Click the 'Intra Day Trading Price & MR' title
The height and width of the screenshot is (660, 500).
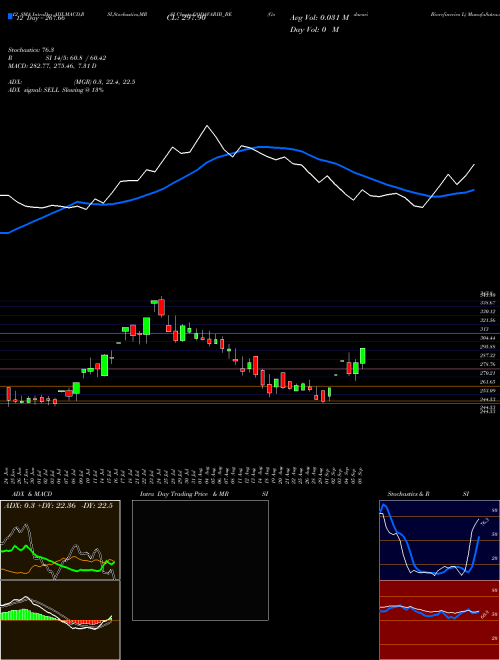pos(185,494)
